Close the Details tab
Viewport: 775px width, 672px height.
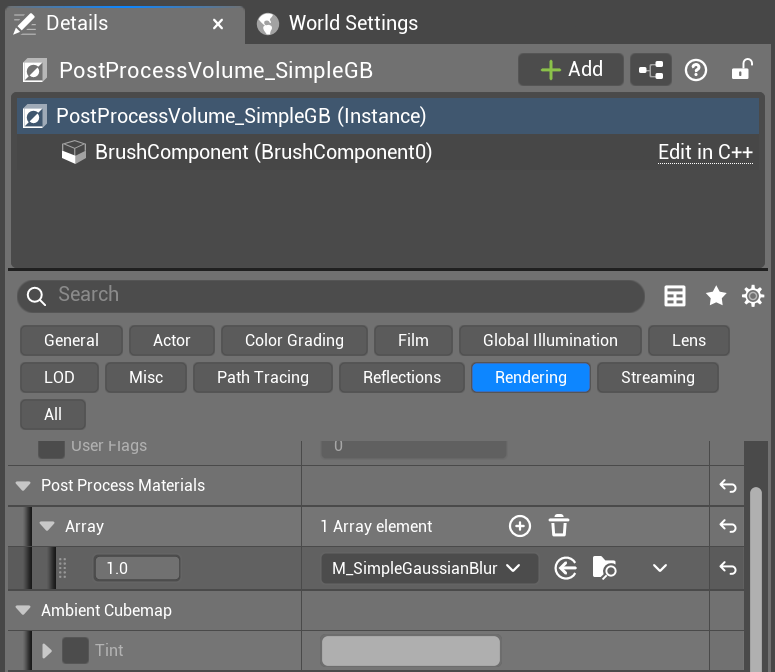pos(217,24)
